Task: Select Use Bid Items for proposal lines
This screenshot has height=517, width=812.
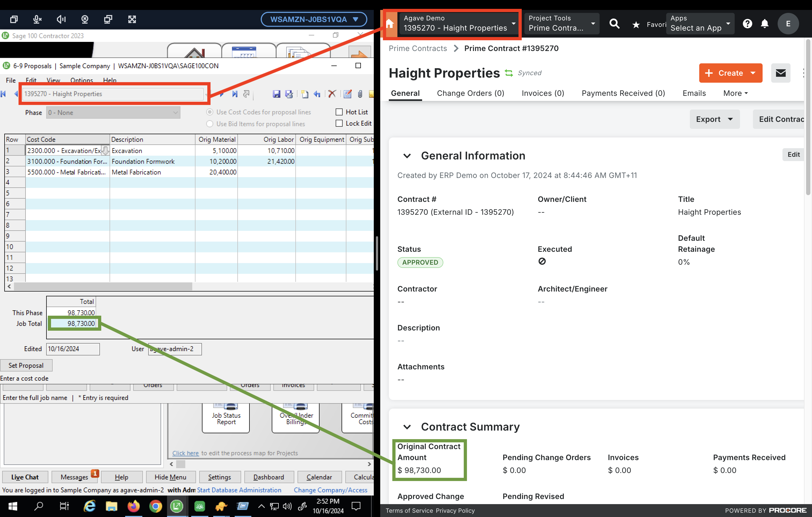Action: coord(210,124)
